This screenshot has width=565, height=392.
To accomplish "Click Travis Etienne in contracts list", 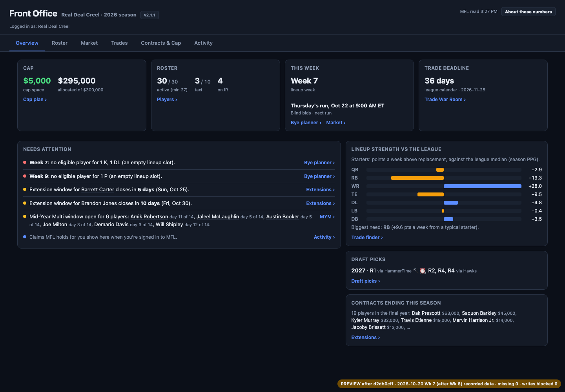I will point(416,320).
